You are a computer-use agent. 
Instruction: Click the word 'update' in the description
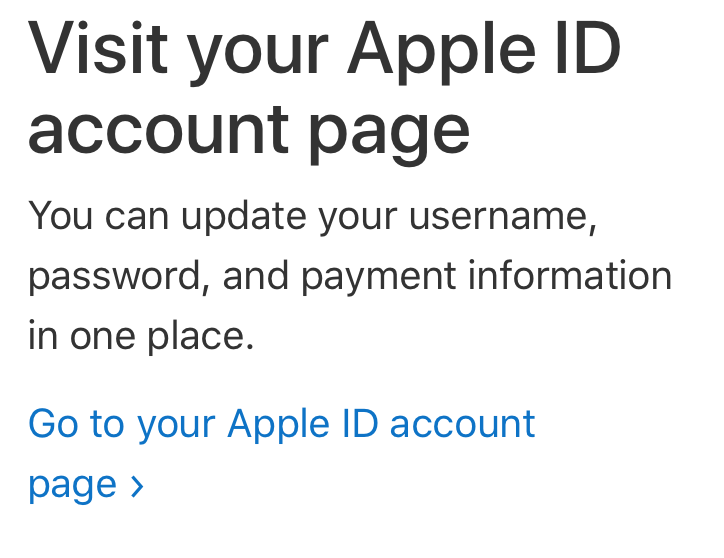click(244, 217)
